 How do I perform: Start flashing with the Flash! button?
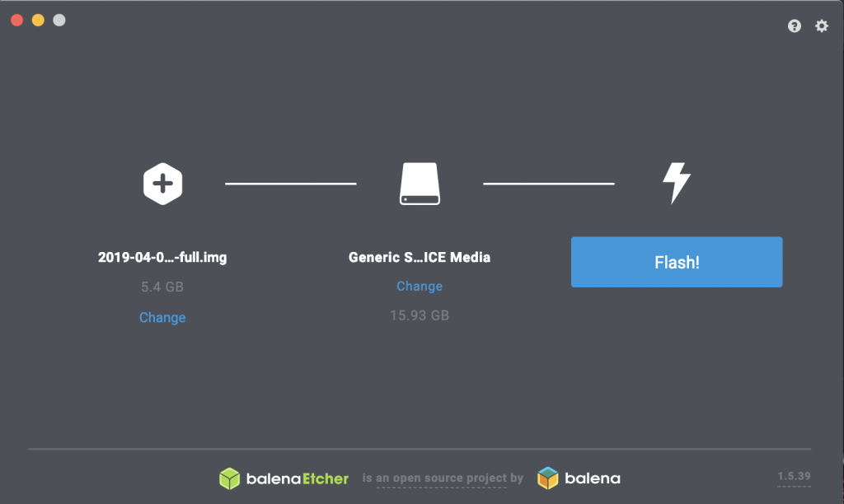677,262
